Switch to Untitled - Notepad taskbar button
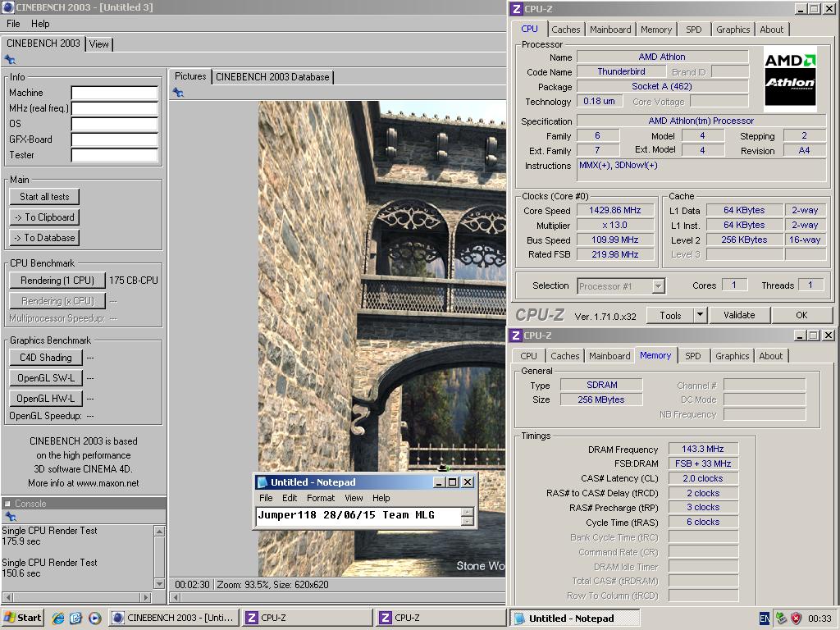This screenshot has width=840, height=630. 574,619
